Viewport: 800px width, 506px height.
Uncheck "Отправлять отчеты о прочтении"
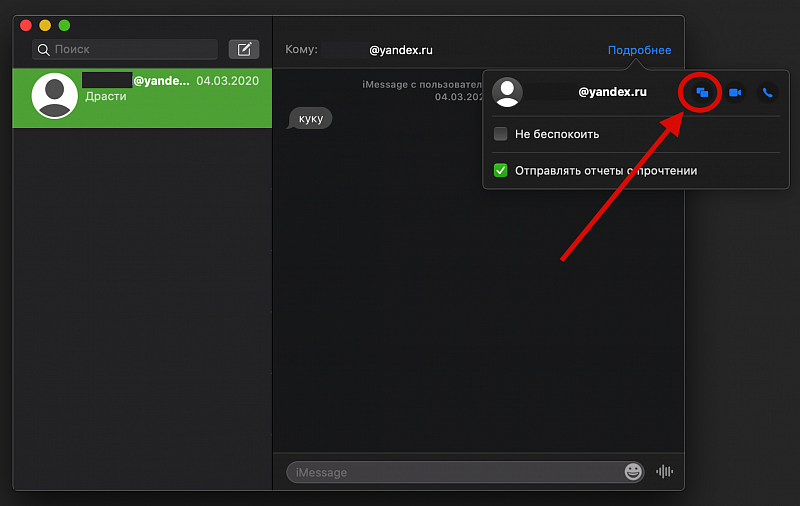pos(501,170)
